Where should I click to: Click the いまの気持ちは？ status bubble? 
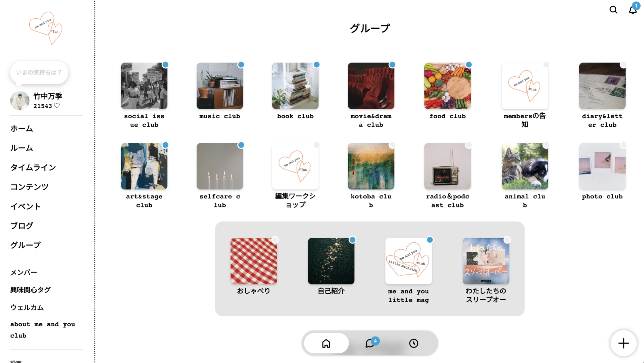[39, 72]
